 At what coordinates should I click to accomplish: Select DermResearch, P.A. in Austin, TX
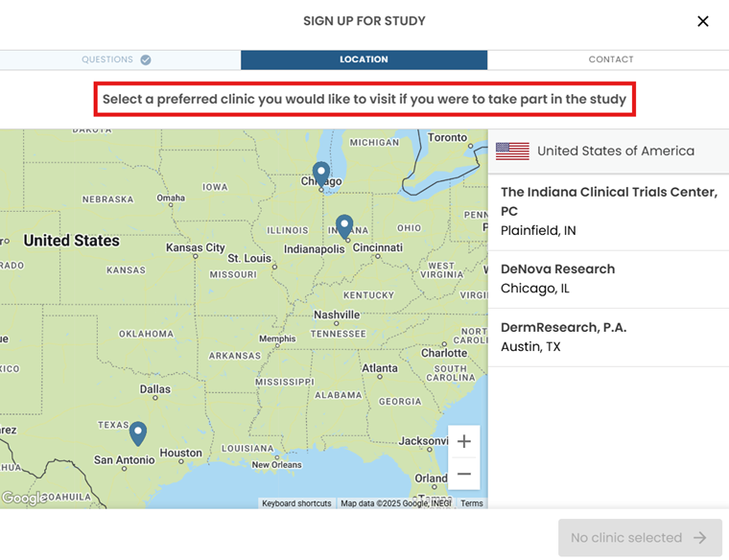(608, 337)
